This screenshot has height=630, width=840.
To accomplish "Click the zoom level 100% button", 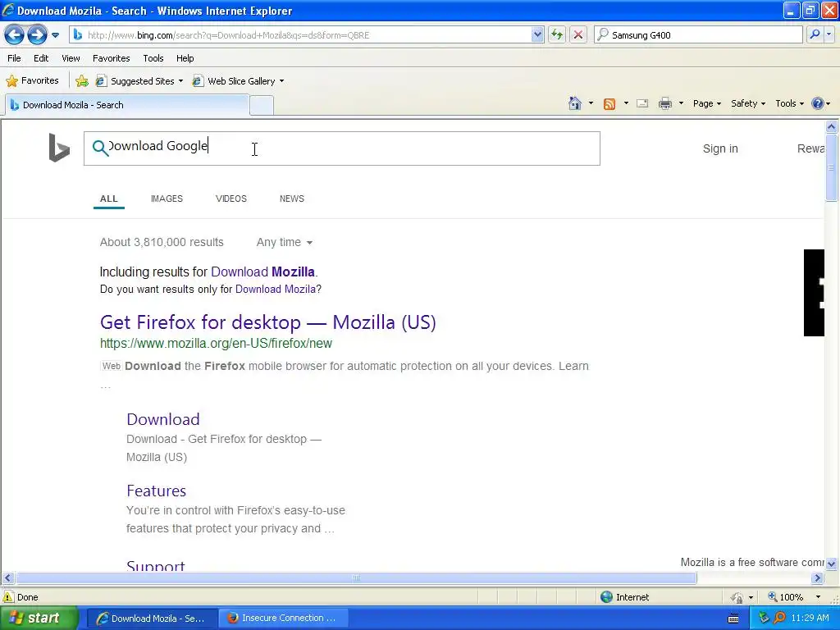I will tap(785, 597).
